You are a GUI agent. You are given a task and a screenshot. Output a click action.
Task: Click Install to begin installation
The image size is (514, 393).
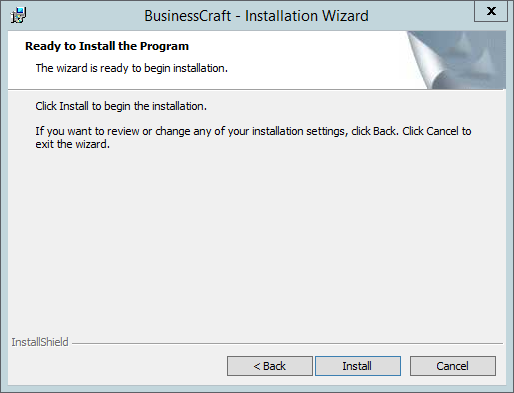point(358,366)
